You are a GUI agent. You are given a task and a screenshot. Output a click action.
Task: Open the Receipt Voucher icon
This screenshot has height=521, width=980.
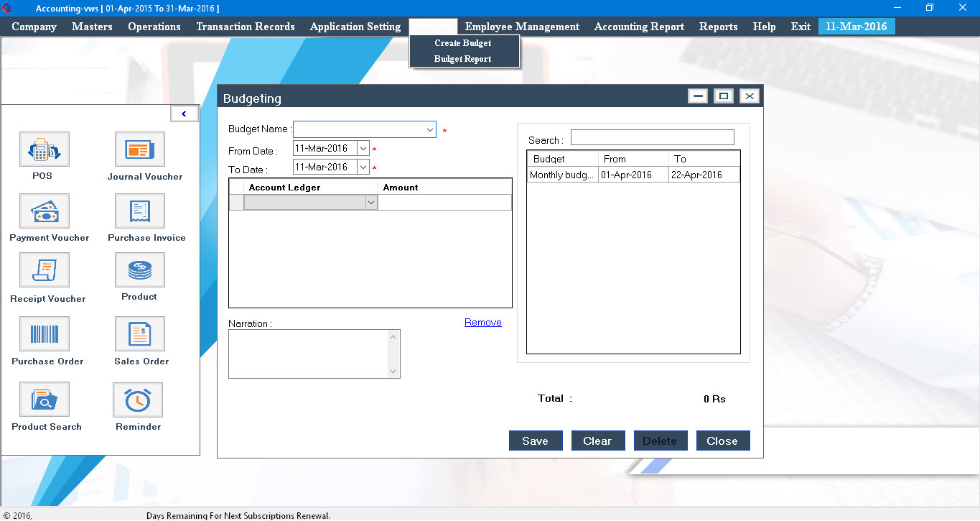44,271
